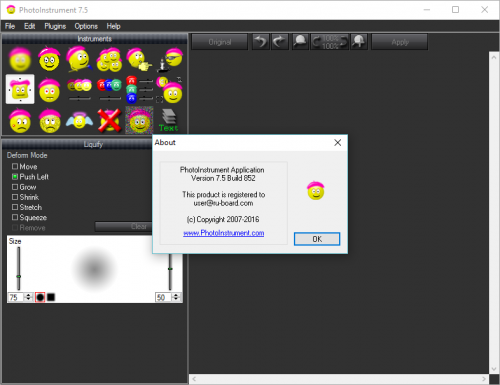The image size is (500, 385).
Task: Open the www.PhotoInstrument.com link
Action: pyautogui.click(x=224, y=233)
